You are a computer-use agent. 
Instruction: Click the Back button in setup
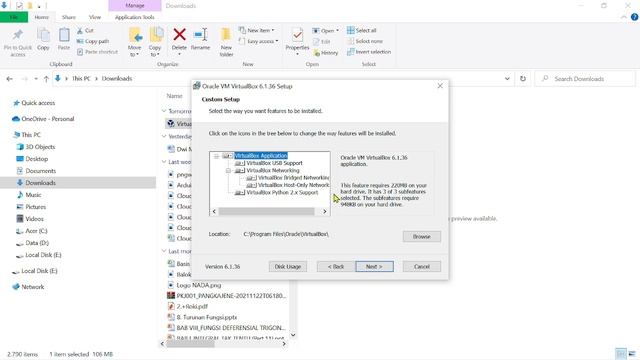pyautogui.click(x=336, y=267)
